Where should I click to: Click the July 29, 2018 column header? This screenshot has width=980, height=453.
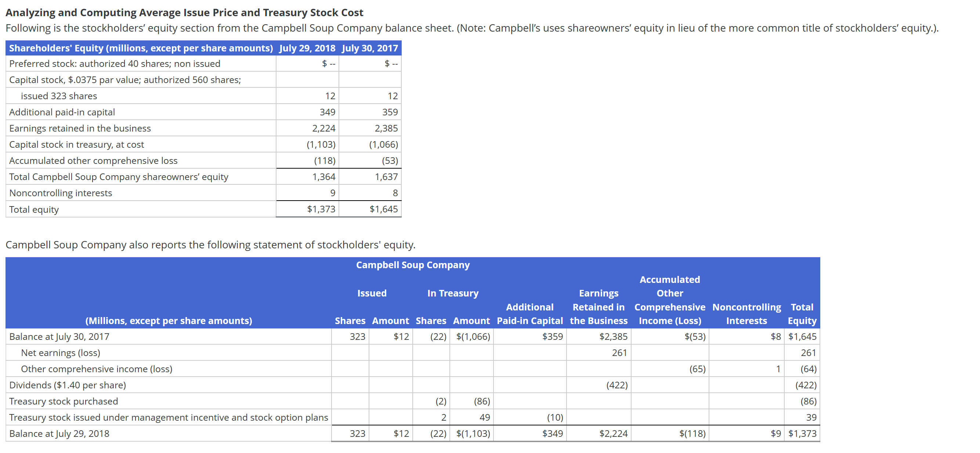pyautogui.click(x=307, y=48)
